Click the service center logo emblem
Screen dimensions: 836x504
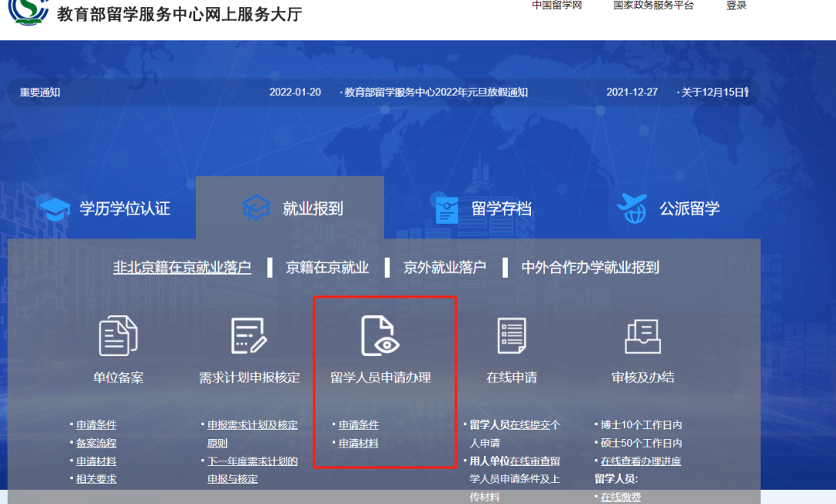(x=28, y=11)
